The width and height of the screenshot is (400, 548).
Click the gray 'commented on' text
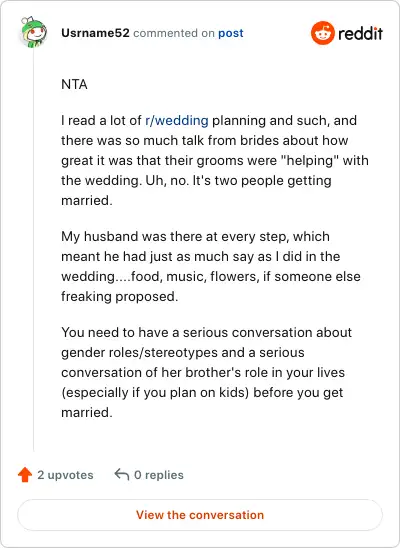(174, 33)
